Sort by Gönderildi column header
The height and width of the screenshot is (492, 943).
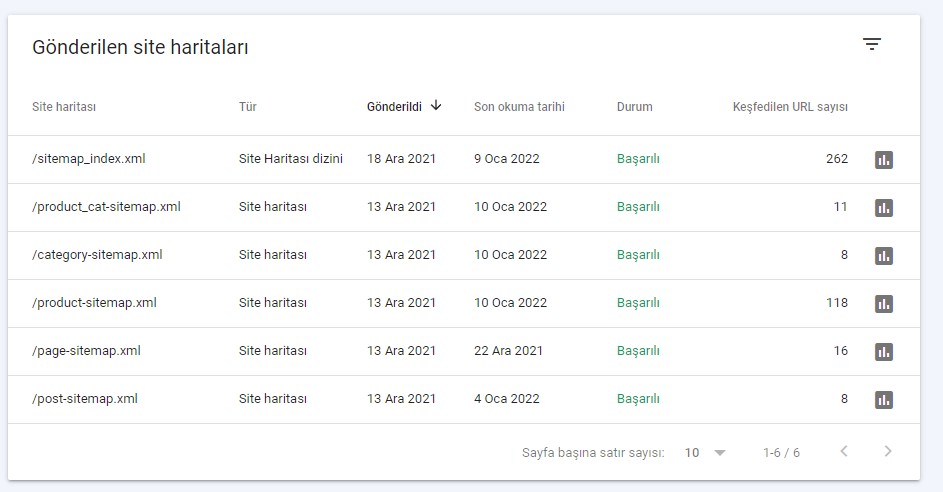coord(395,106)
